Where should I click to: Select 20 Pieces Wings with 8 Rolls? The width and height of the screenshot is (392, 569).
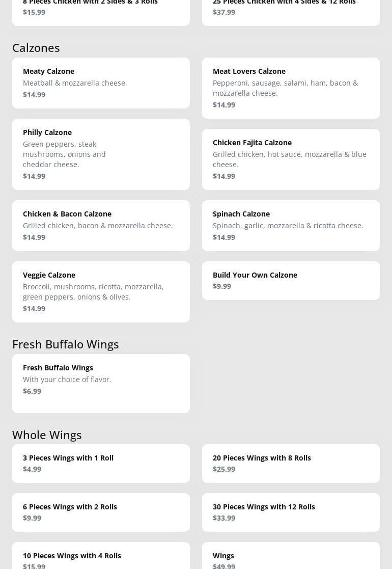pos(291,463)
